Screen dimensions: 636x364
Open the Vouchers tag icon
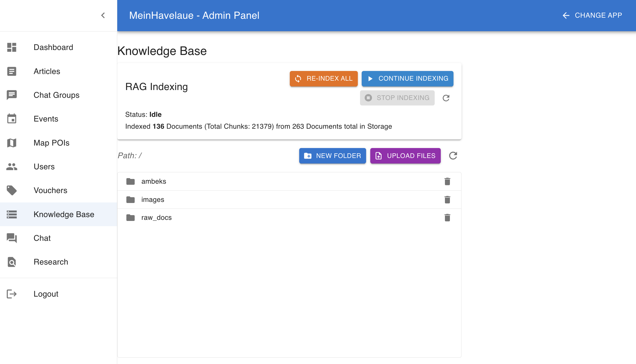pos(12,190)
